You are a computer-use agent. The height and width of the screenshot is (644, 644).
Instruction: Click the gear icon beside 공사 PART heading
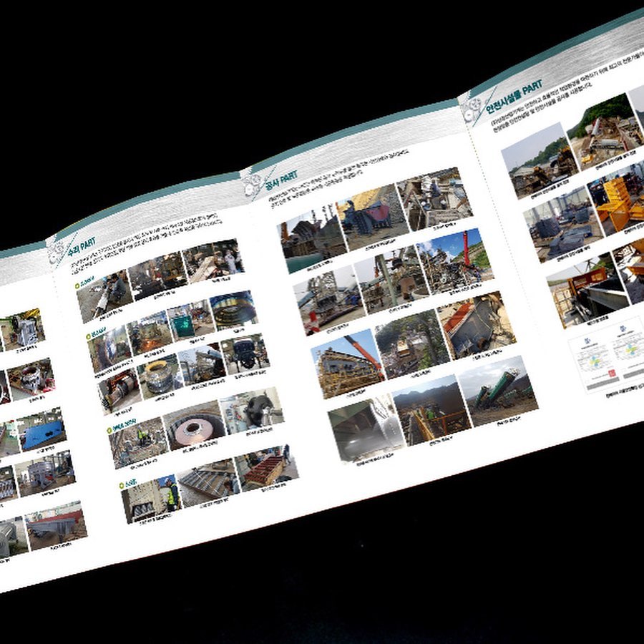click(x=250, y=185)
